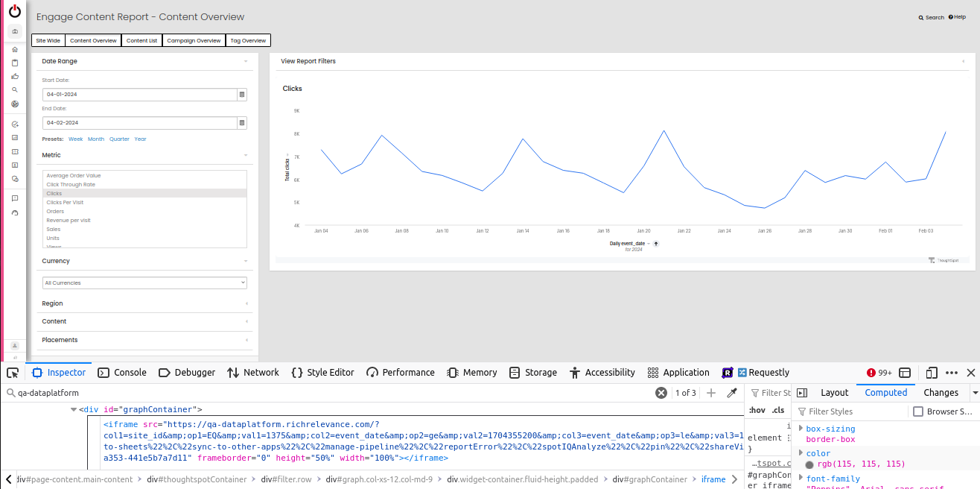Viewport: 980px width, 489px height.
Task: Click the magnifier icon in left sidebar
Action: click(15, 89)
